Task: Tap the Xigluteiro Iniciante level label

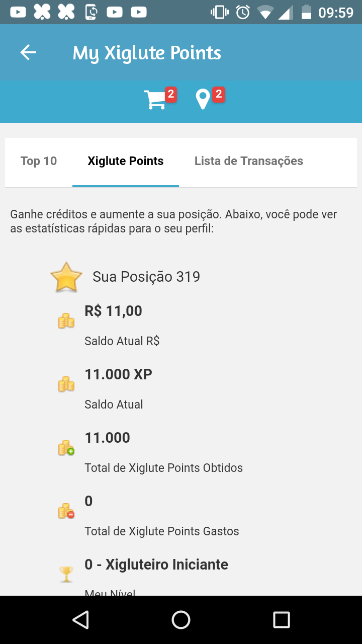Action: [x=156, y=565]
